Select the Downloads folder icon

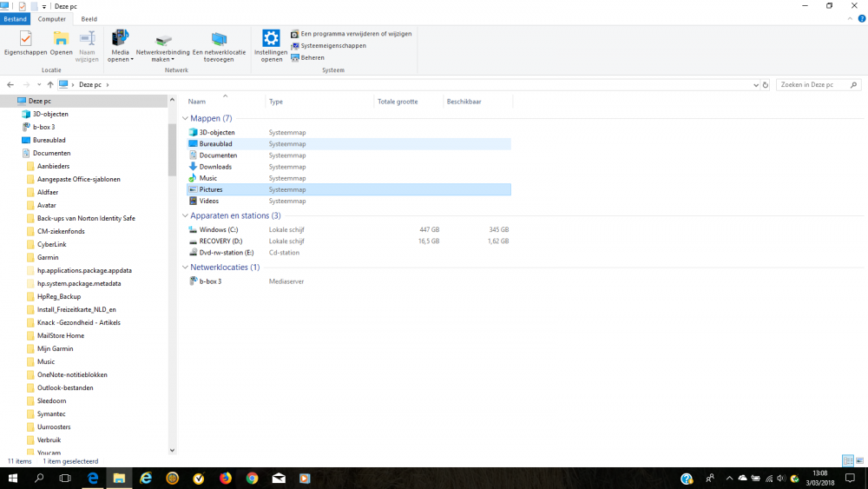193,167
